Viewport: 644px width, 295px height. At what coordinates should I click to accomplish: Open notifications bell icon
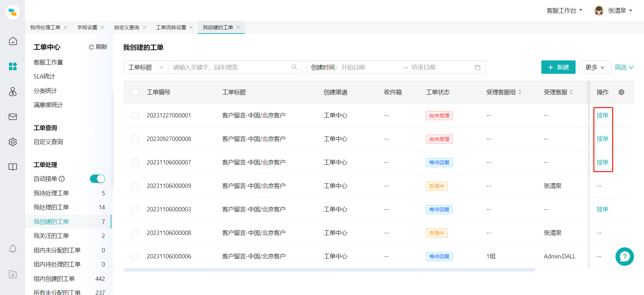tap(13, 249)
